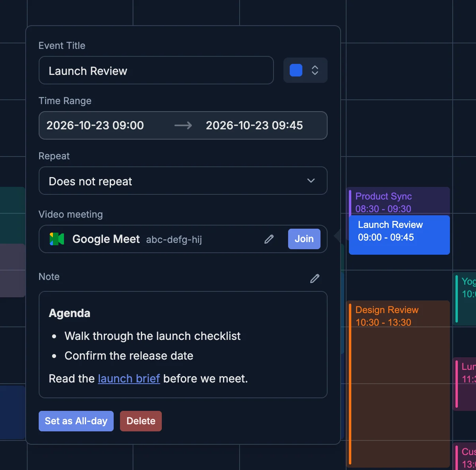The height and width of the screenshot is (470, 476).
Task: Click 'Walk through the launch checklist' bullet
Action: point(152,336)
